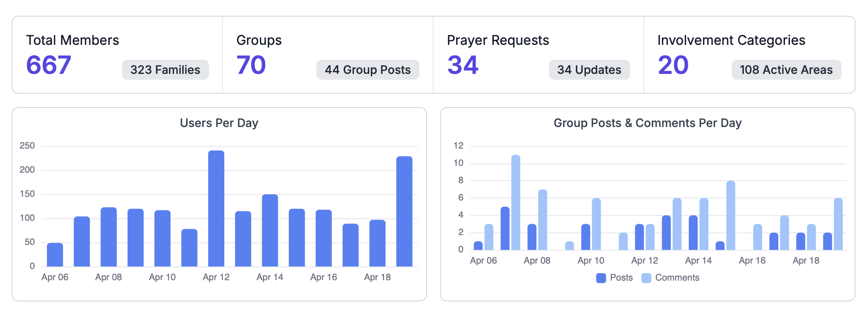Select the Comments bar reaching 8

point(731,215)
